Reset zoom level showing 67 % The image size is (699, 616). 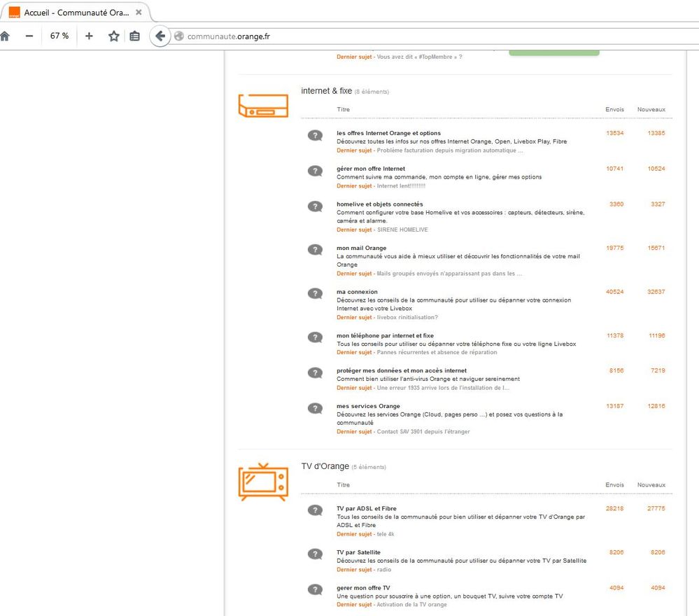[x=59, y=36]
